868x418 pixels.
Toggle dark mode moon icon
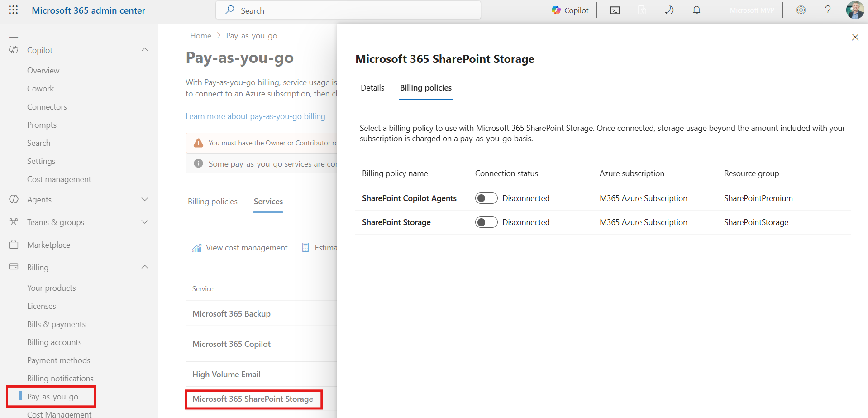click(x=669, y=10)
